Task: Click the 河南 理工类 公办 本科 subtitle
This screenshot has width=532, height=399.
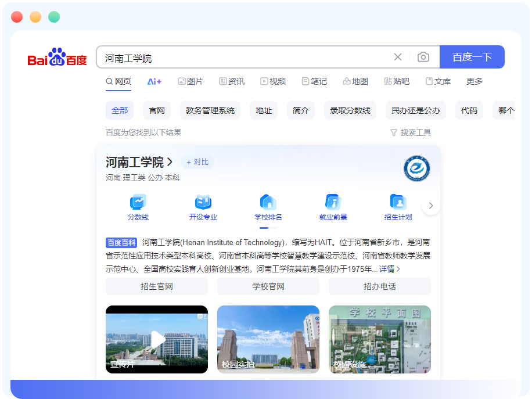Action: point(143,178)
